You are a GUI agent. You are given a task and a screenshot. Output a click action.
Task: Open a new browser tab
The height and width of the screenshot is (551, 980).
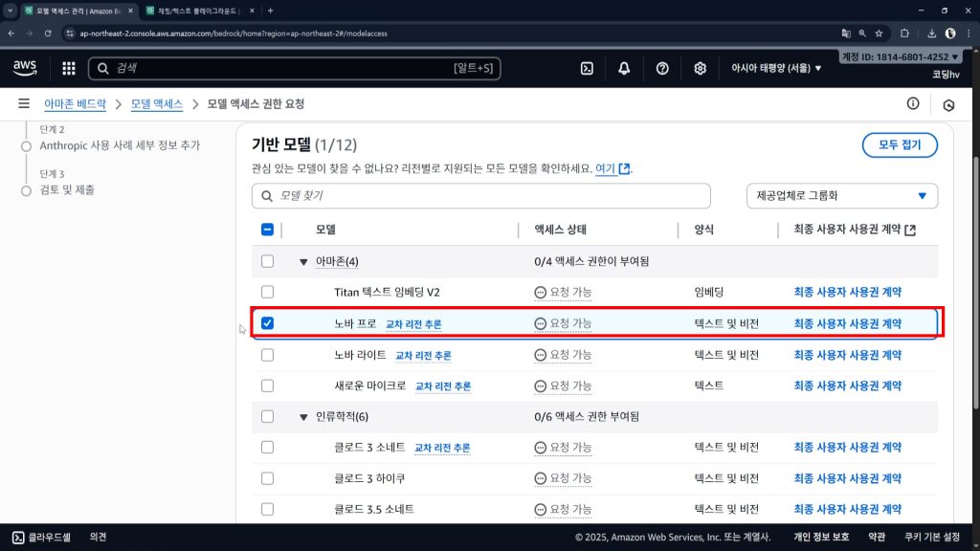270,11
